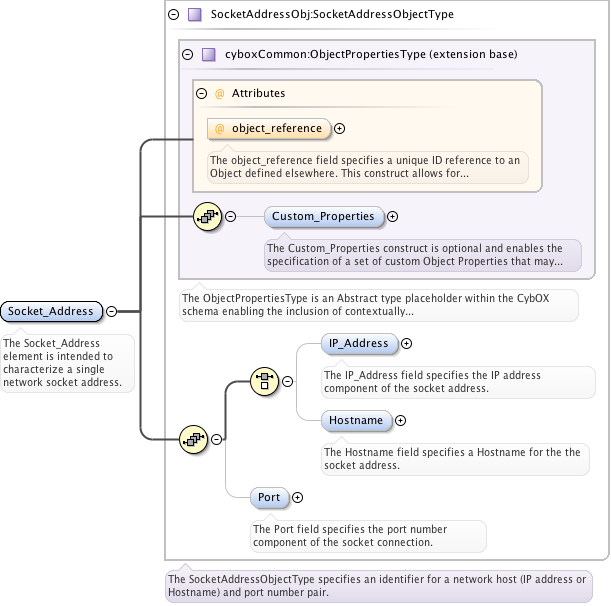Click the @ icon next to Attributes heading

tap(219, 93)
